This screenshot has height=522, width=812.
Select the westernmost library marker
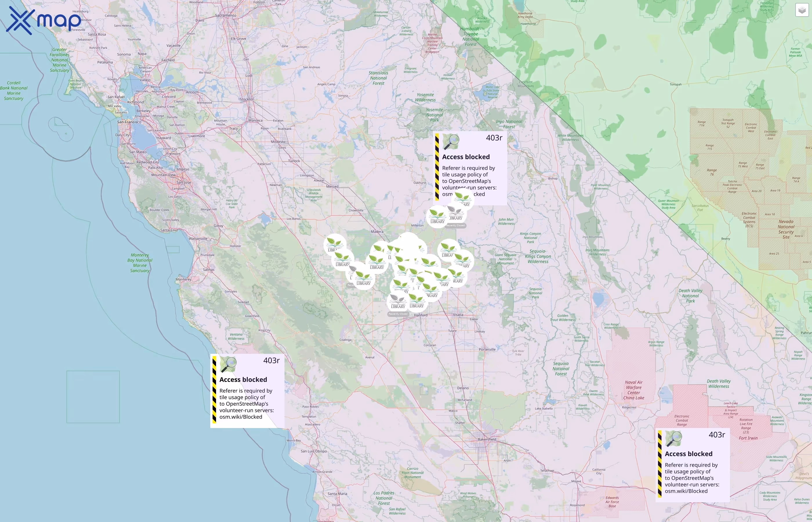click(x=335, y=245)
